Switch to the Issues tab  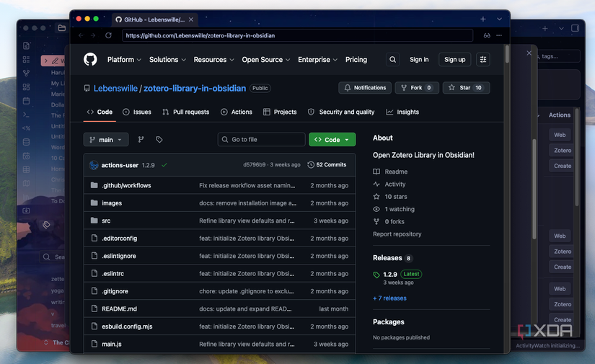click(137, 112)
